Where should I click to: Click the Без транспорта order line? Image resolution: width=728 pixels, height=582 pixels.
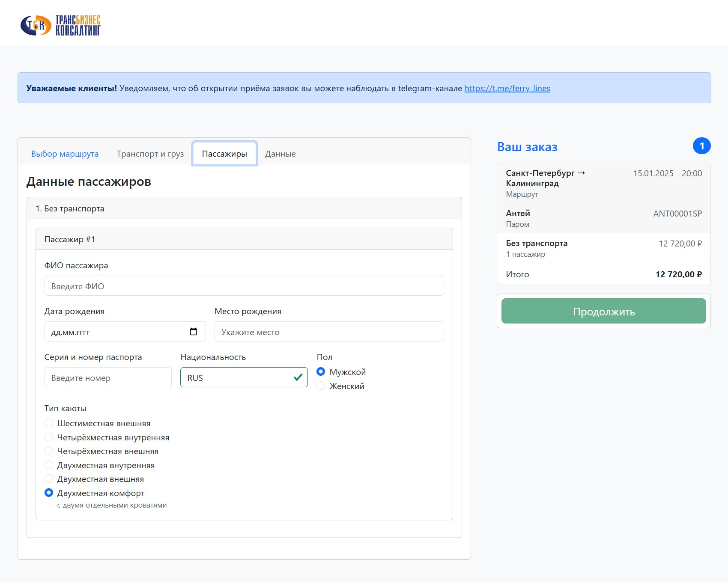tap(603, 248)
